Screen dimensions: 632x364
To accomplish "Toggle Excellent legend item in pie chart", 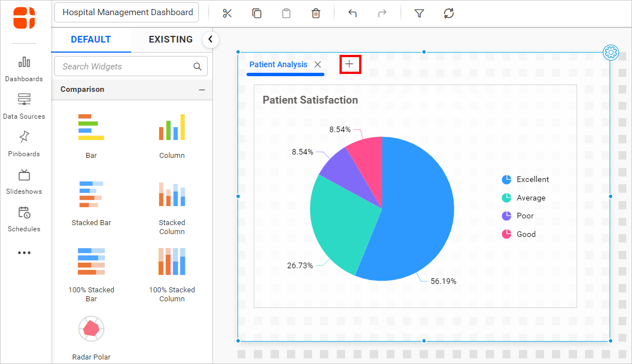I will (x=526, y=180).
